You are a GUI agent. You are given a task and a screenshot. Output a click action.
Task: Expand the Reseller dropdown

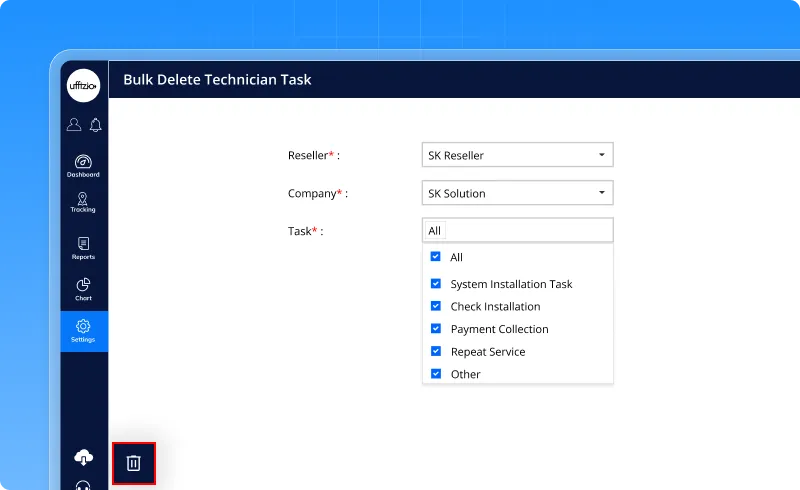[517, 155]
